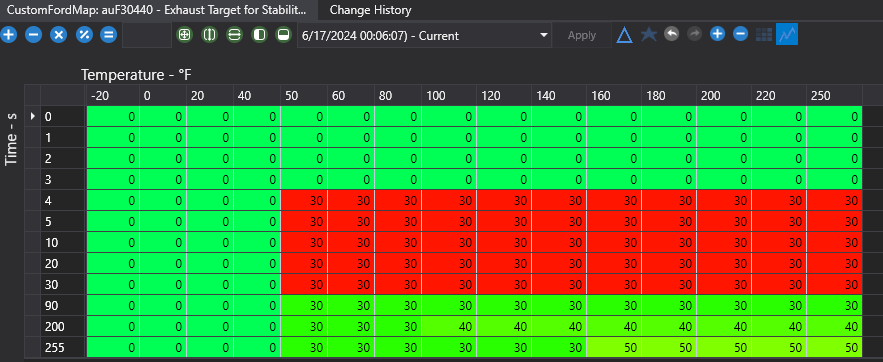Click the equals set-value icon
Screen dimensions: 883x362
click(x=108, y=35)
